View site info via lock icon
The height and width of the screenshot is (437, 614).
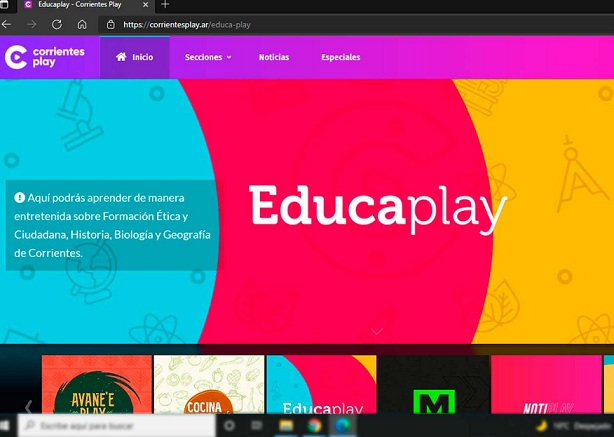111,25
